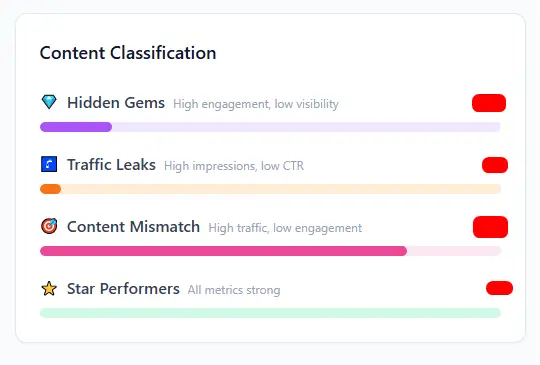Click the 'High impressions, low CTR' description
The height and width of the screenshot is (365, 540).
[x=234, y=166]
